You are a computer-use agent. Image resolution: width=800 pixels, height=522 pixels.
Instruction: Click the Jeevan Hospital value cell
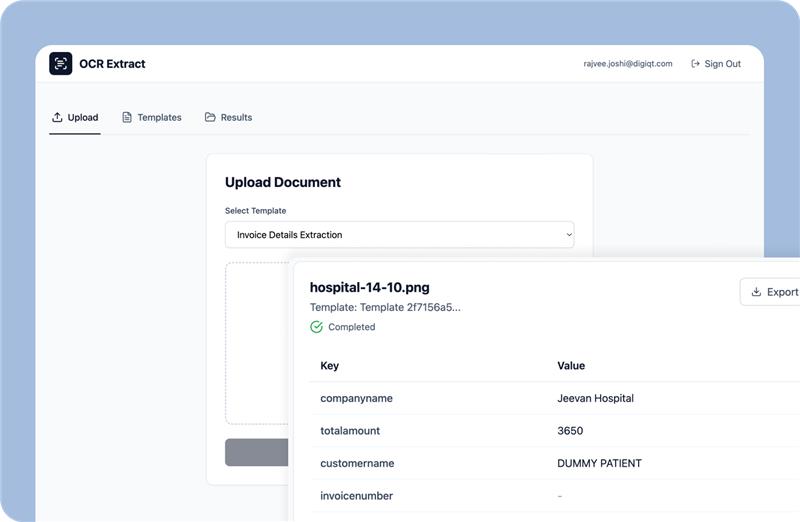[595, 398]
